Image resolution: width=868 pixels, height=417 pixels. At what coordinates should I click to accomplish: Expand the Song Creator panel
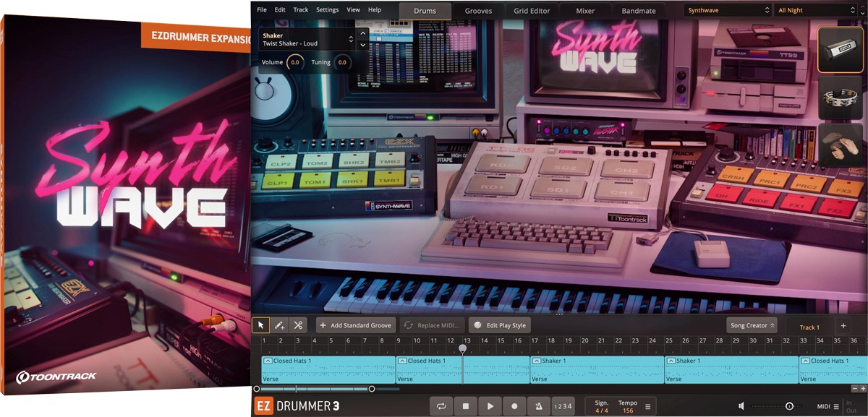(752, 325)
